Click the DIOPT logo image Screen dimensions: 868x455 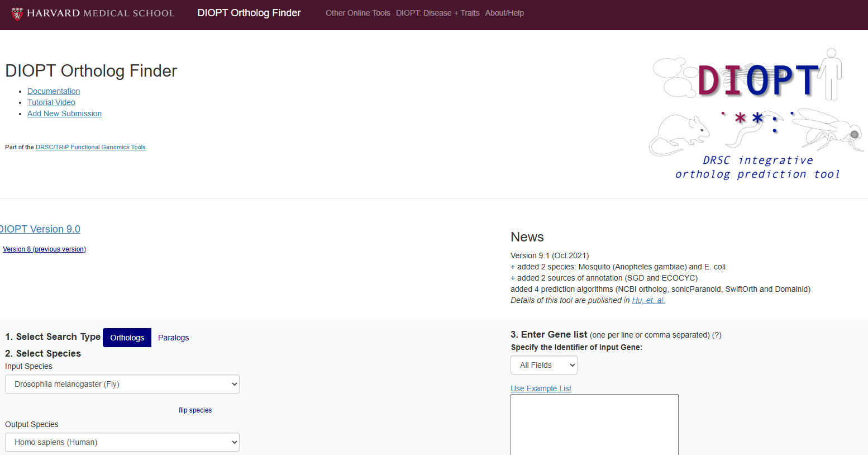click(x=757, y=114)
